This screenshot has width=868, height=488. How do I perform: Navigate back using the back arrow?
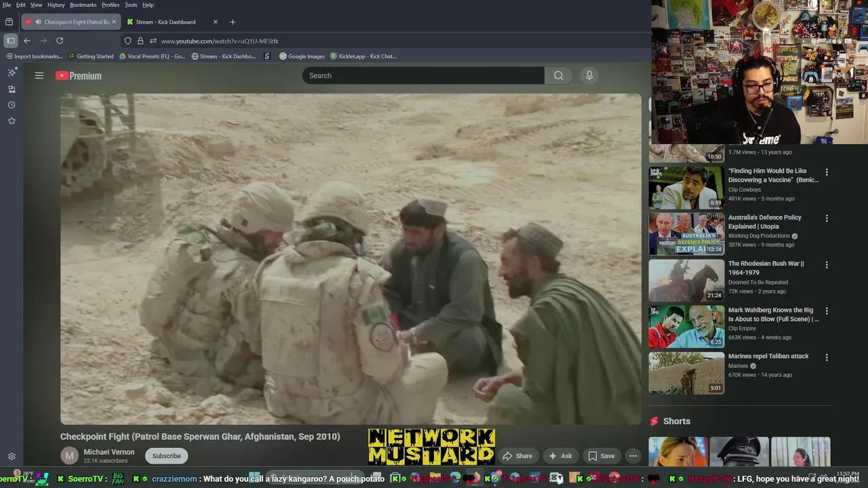point(26,40)
